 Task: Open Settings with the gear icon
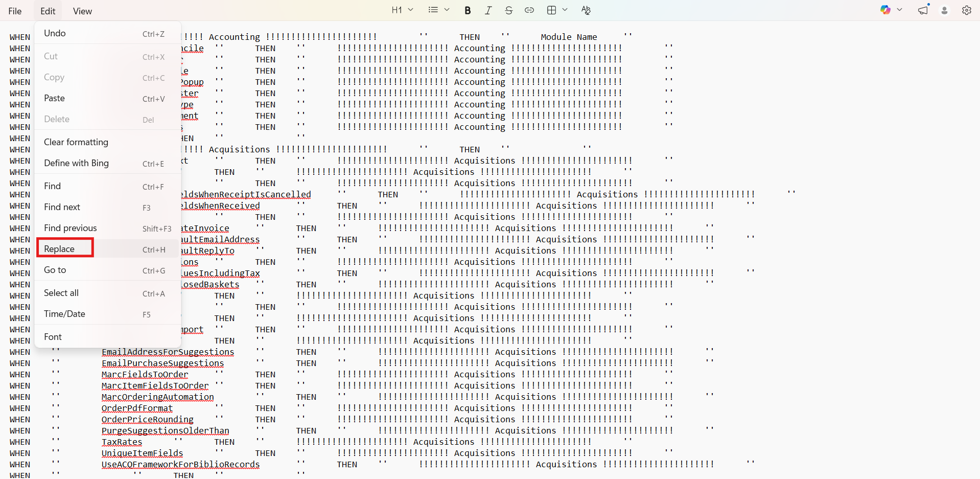coord(966,10)
